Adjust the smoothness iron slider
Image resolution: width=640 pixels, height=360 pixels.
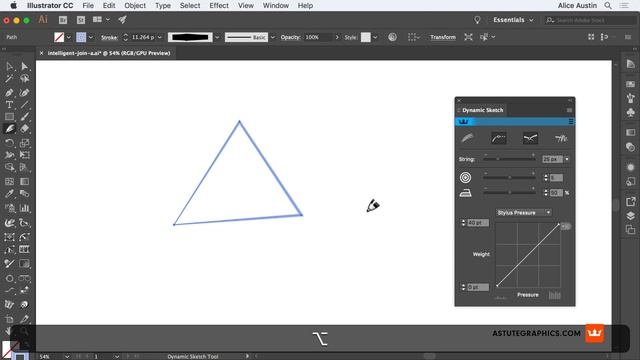point(509,192)
